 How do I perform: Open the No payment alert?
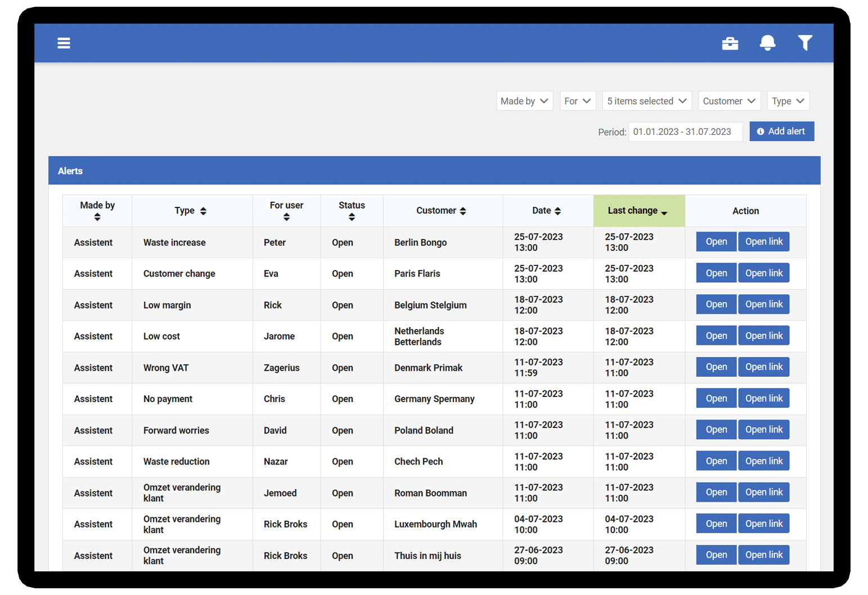pyautogui.click(x=716, y=398)
